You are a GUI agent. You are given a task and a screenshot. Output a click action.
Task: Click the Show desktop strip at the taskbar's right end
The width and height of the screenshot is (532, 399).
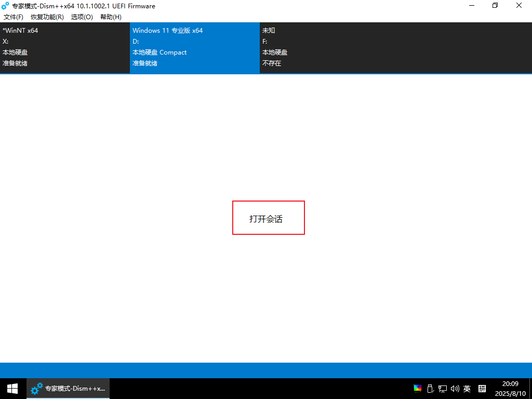point(530,389)
